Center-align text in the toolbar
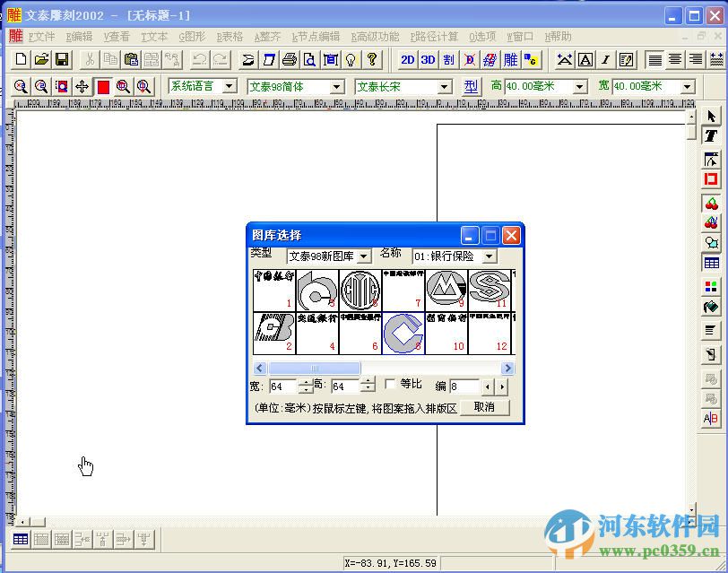Viewport: 728px width, 573px height. pos(675,59)
